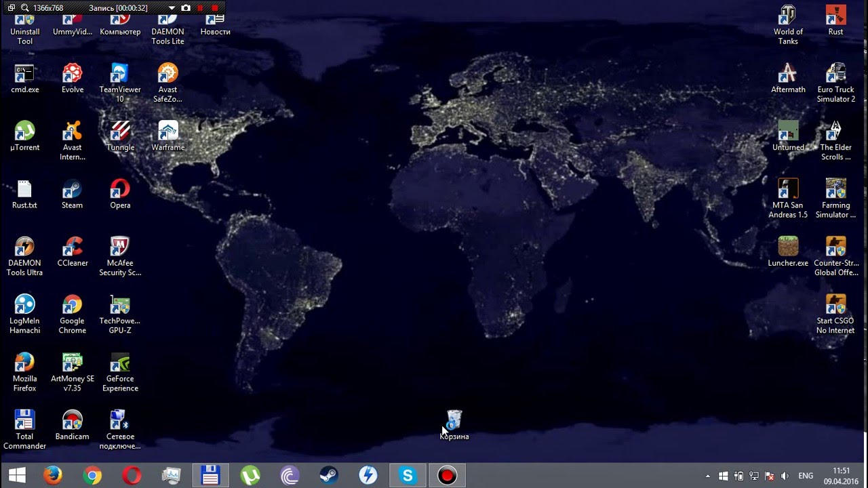The width and height of the screenshot is (868, 488).
Task: Open the purple BitTorrent taskbar icon
Action: pos(290,476)
